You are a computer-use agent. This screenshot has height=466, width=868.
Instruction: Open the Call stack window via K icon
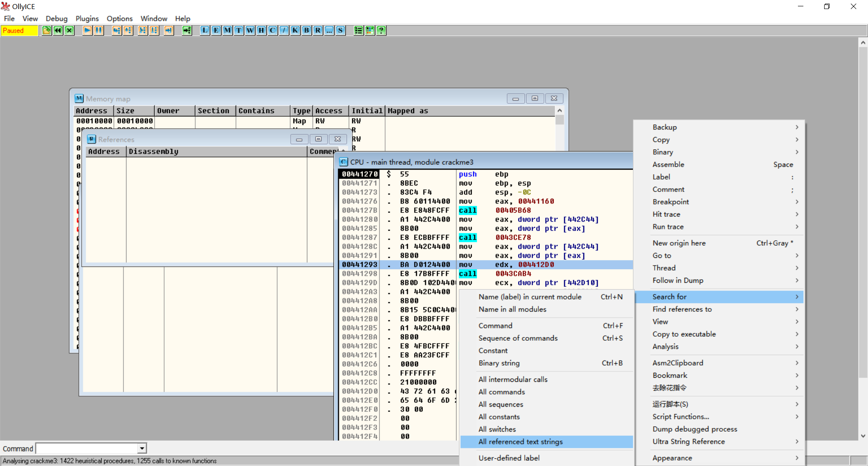295,30
